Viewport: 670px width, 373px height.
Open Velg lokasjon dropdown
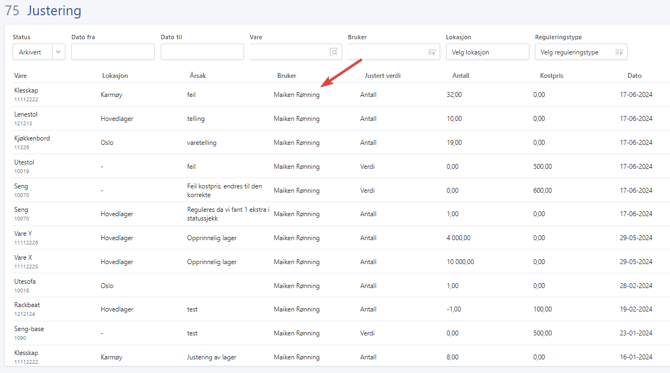487,52
